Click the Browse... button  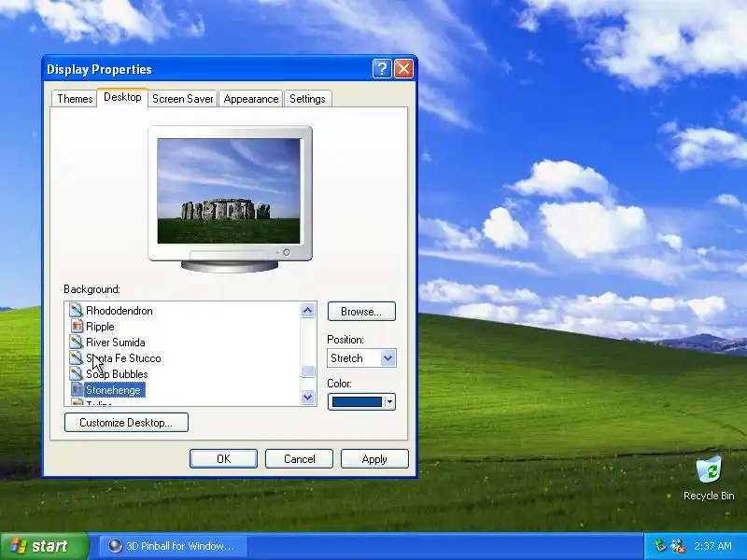point(361,312)
